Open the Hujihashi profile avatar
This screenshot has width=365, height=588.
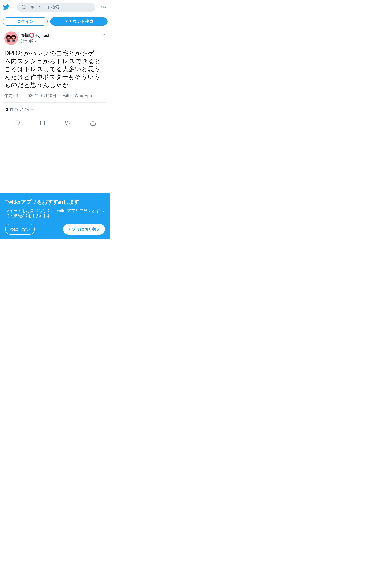[11, 38]
